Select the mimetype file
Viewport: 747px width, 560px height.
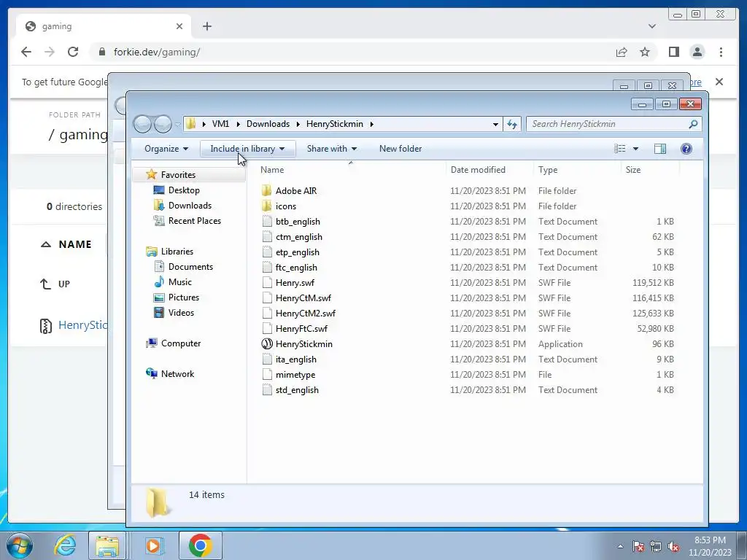(x=295, y=375)
